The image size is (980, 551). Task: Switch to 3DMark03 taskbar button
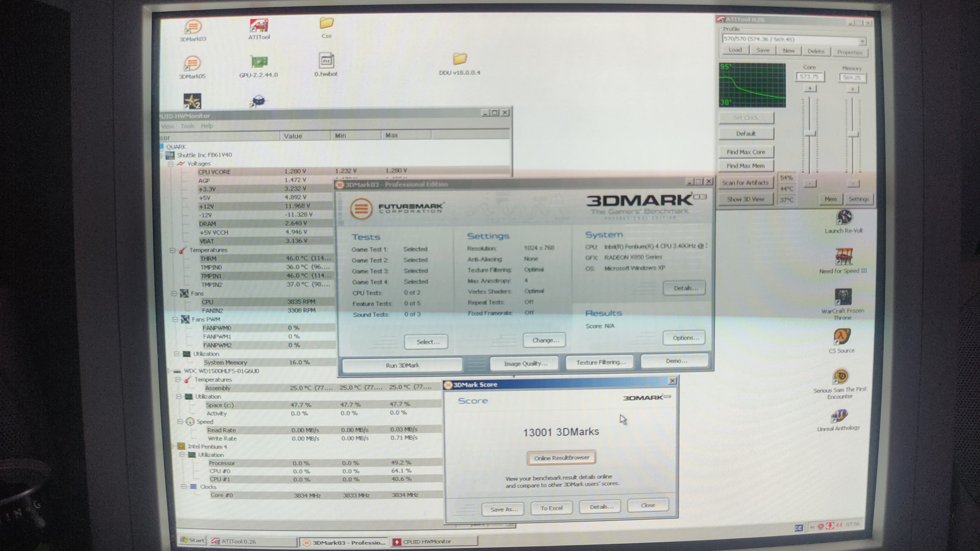(x=344, y=542)
